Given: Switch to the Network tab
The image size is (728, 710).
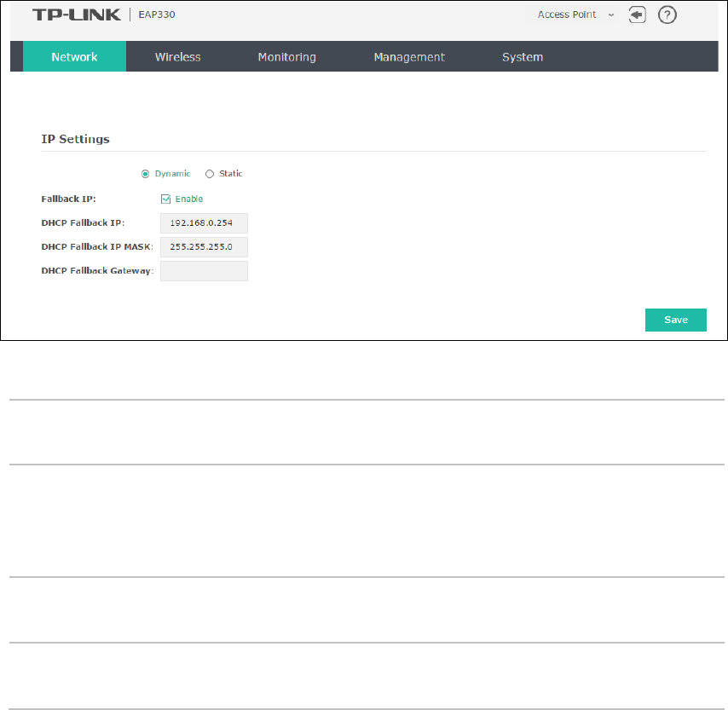Looking at the screenshot, I should (74, 56).
